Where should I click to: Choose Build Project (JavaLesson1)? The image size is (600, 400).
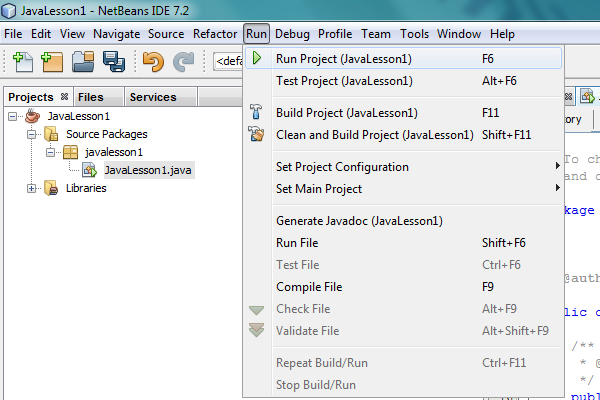[404, 113]
